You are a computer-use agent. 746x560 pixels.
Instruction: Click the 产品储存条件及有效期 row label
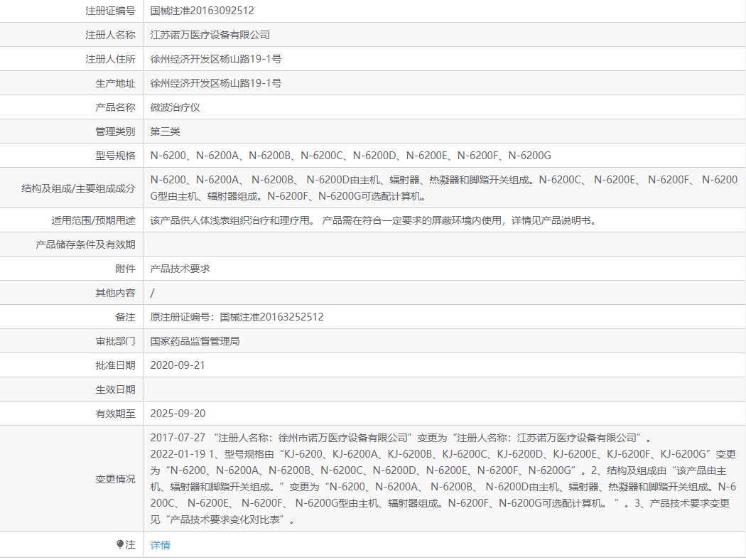click(86, 244)
